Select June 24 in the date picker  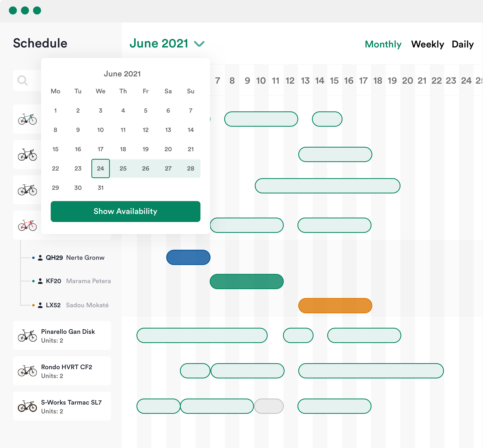pyautogui.click(x=100, y=169)
